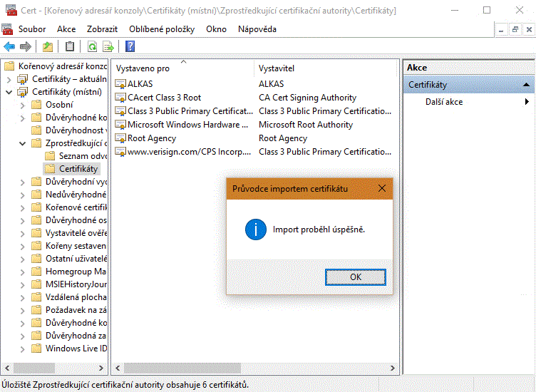Image resolution: width=536 pixels, height=392 pixels.
Task: Select the CAcert Class 3 Root certificate
Action: click(x=164, y=98)
